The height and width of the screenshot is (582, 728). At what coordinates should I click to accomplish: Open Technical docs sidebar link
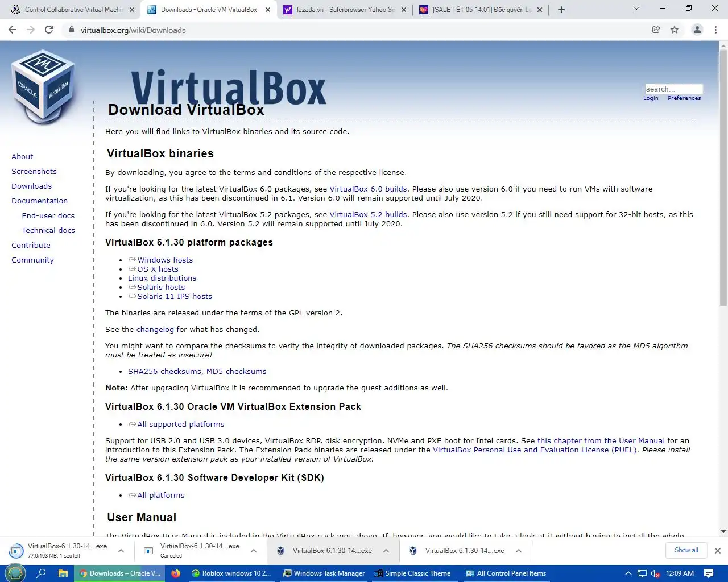(x=48, y=231)
